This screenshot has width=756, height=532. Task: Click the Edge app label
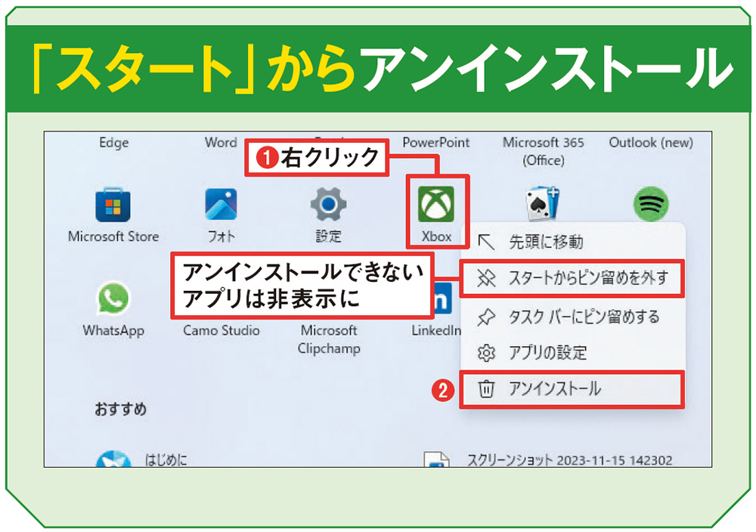[x=114, y=143]
